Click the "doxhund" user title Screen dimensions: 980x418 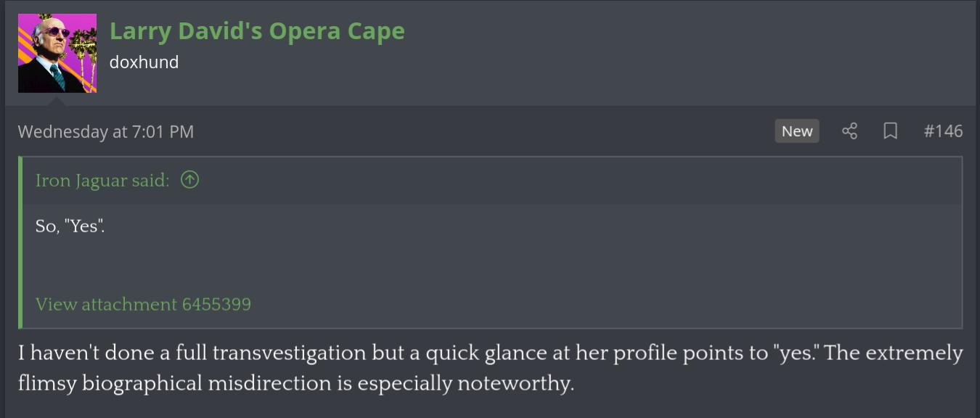(x=144, y=62)
